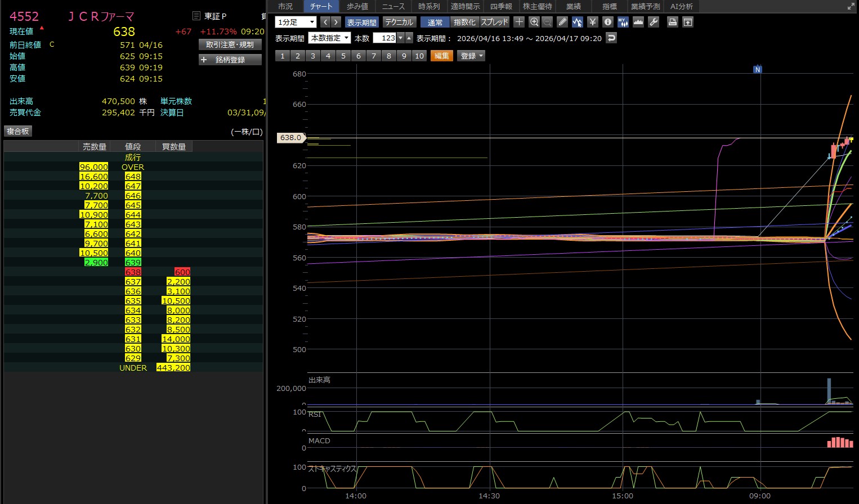Click the printer icon in the toolbar
Image resolution: width=859 pixels, height=504 pixels.
(672, 22)
